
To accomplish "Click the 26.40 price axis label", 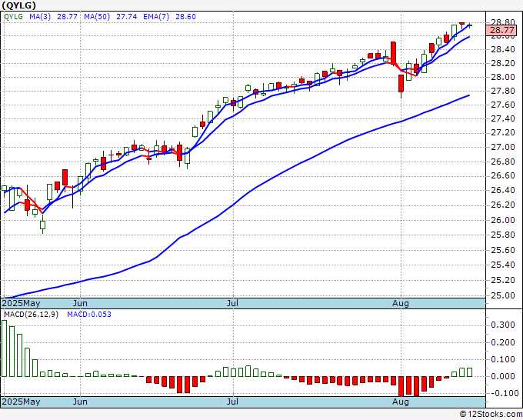I will (503, 190).
